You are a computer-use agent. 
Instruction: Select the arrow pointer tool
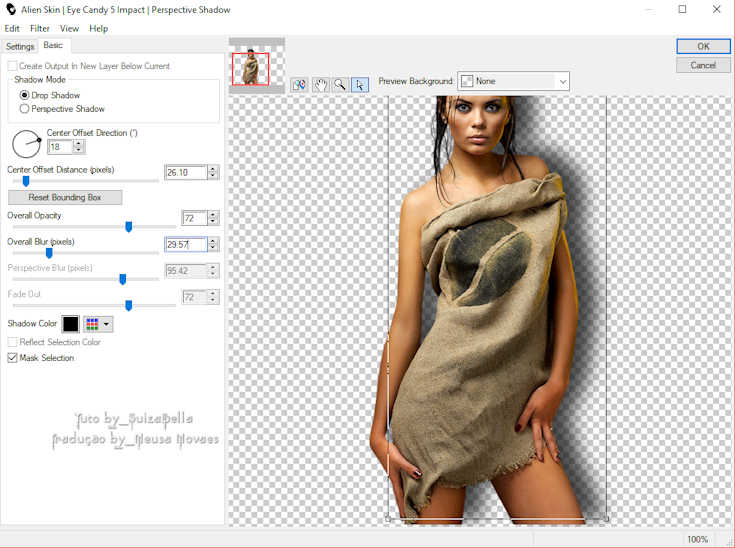click(360, 84)
